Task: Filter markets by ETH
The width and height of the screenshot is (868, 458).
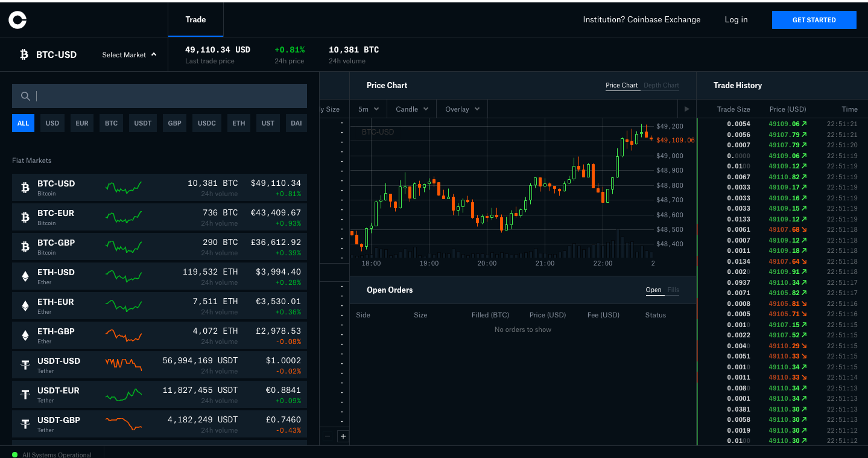Action: point(239,123)
